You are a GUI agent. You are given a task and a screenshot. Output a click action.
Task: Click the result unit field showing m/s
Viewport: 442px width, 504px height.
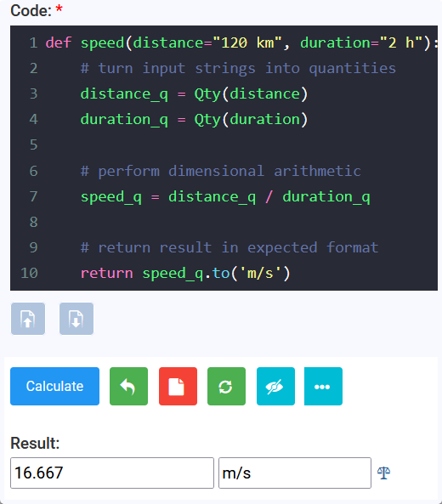(x=295, y=473)
